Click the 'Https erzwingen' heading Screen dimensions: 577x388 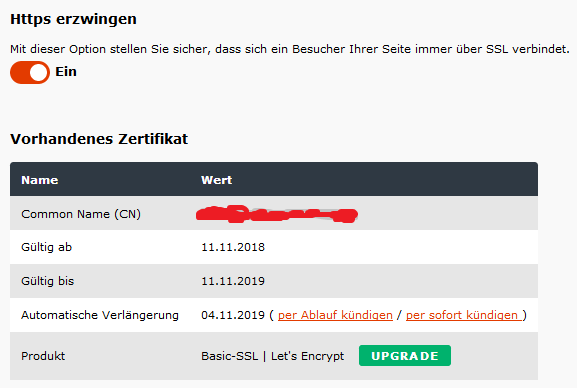point(73,19)
